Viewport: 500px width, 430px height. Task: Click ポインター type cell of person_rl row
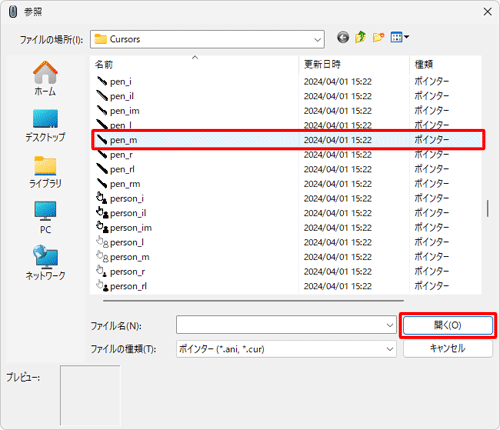click(432, 286)
